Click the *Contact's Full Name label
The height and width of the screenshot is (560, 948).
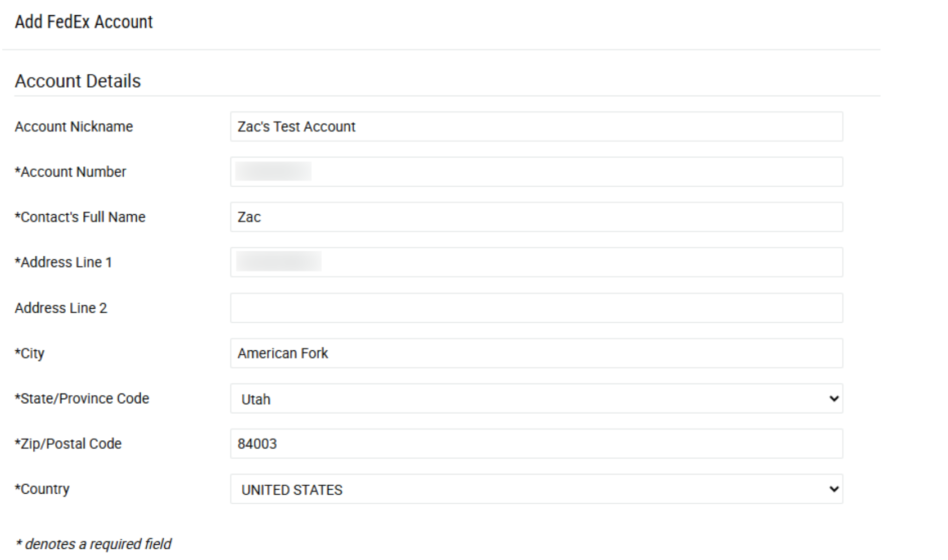click(80, 217)
